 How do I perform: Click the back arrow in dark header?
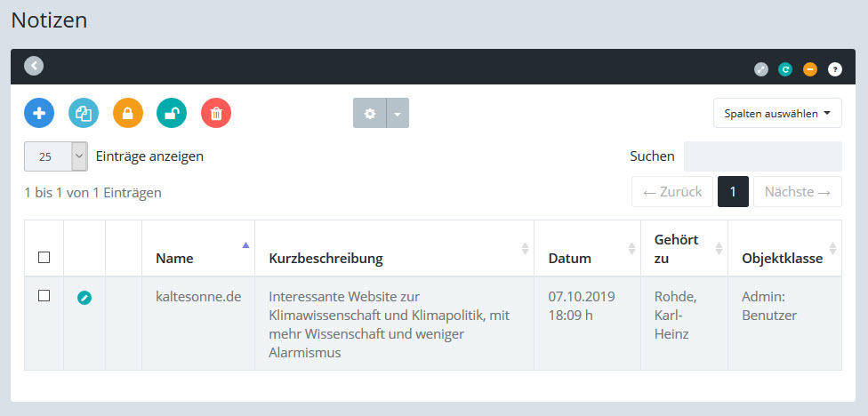pyautogui.click(x=34, y=65)
